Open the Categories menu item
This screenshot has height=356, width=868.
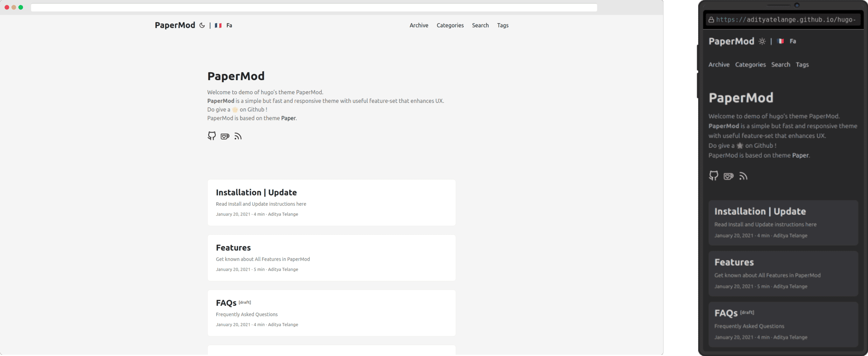450,25
